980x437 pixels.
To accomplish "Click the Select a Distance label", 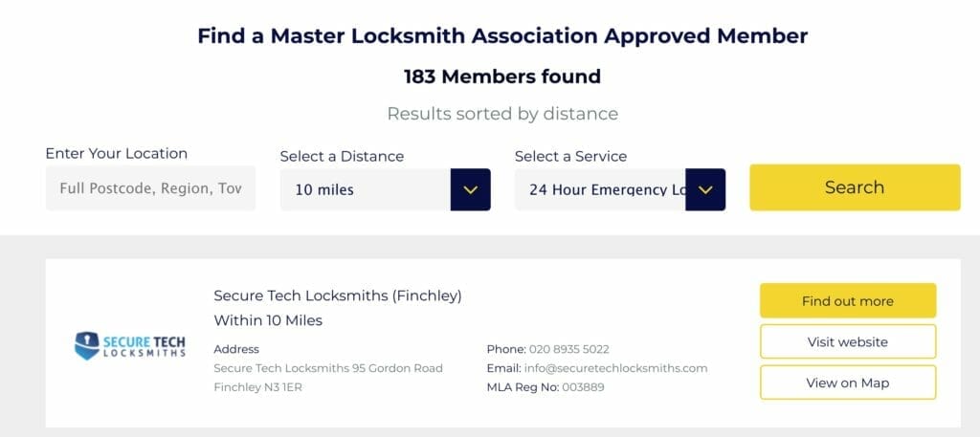I will click(x=342, y=156).
